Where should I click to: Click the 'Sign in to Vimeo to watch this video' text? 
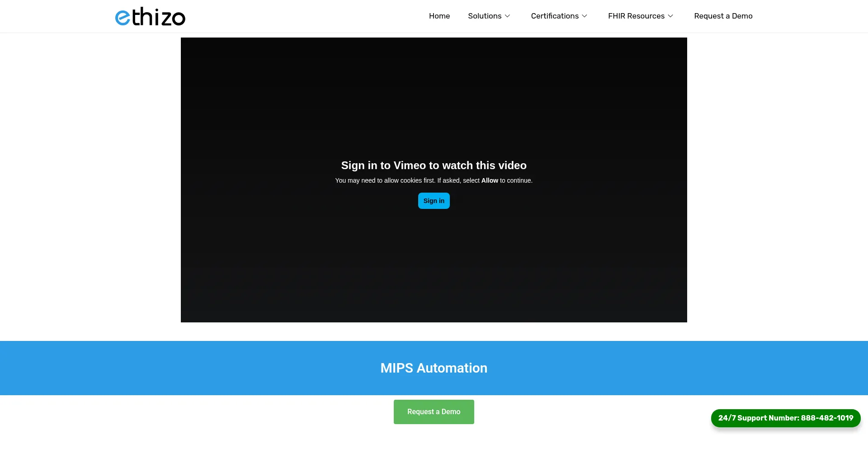tap(434, 165)
